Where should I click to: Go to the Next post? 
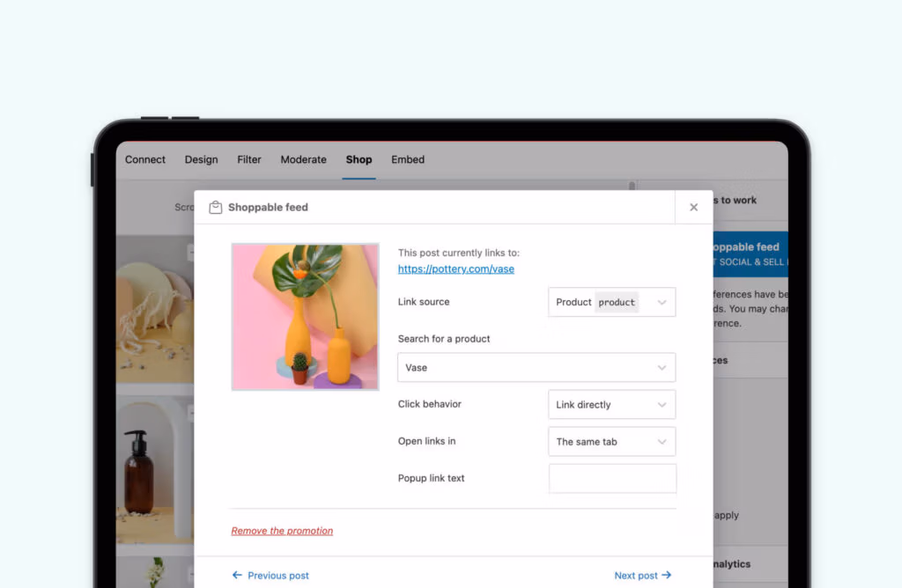pyautogui.click(x=636, y=575)
